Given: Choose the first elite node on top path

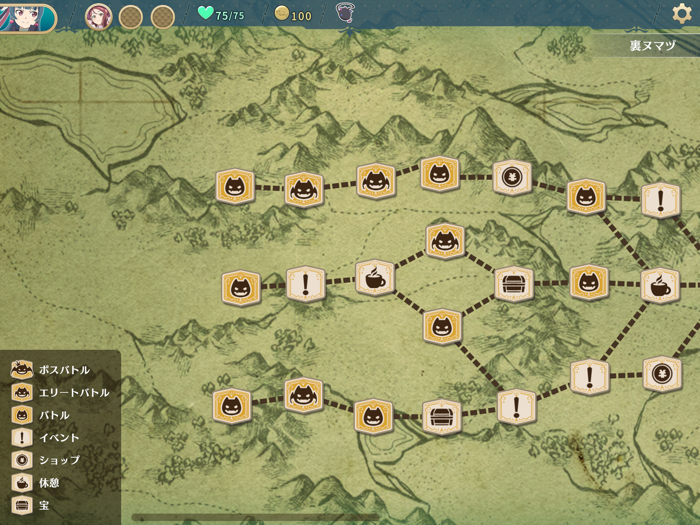Looking at the screenshot, I should (x=304, y=190).
